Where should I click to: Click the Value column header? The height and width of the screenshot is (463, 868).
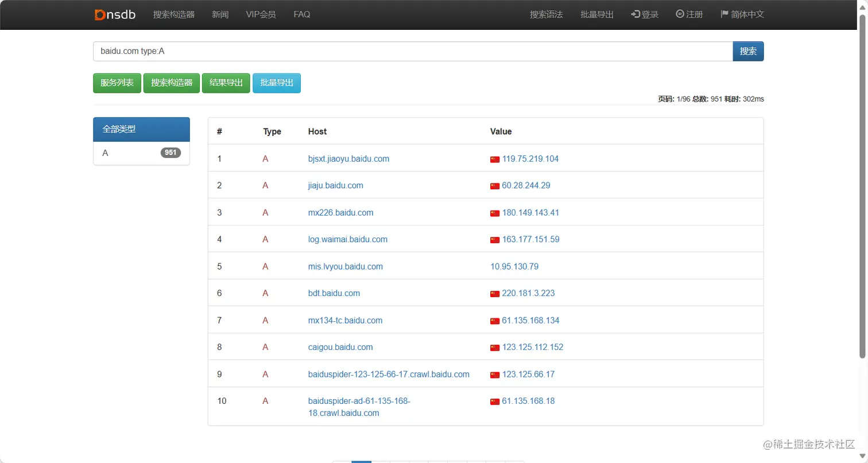(x=501, y=131)
